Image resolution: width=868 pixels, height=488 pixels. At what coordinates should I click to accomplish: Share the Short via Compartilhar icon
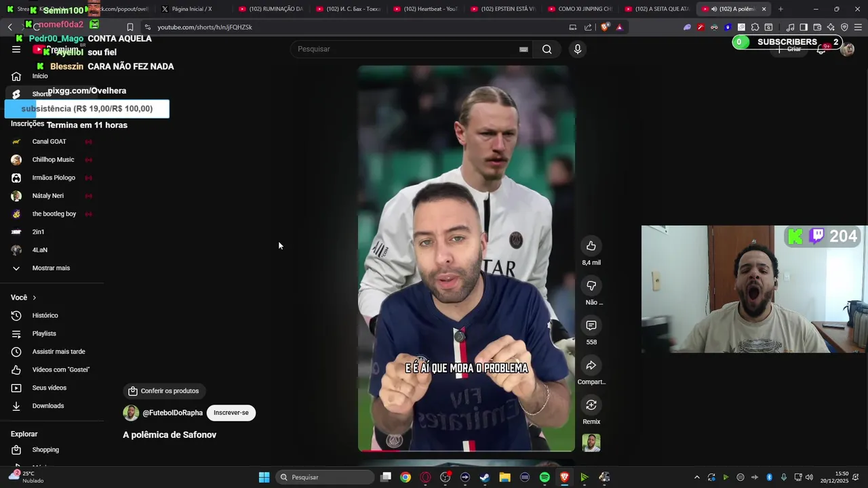[x=591, y=366]
